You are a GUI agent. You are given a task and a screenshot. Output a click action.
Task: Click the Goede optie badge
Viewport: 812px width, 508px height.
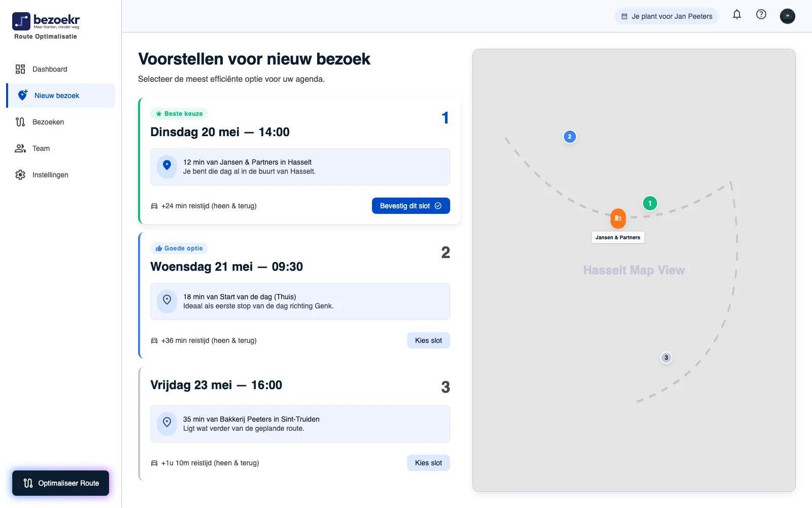179,248
